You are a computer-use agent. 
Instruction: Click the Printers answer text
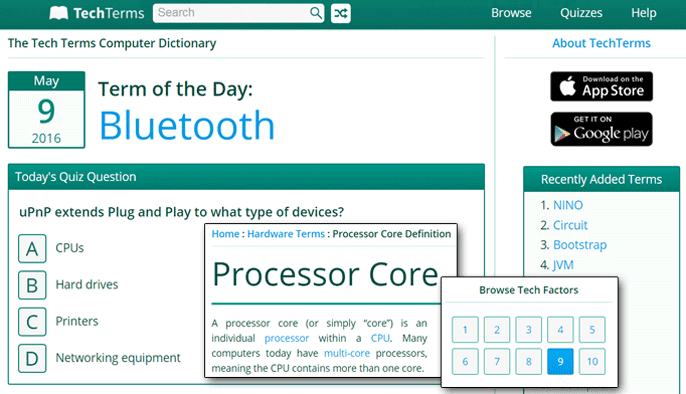[77, 321]
